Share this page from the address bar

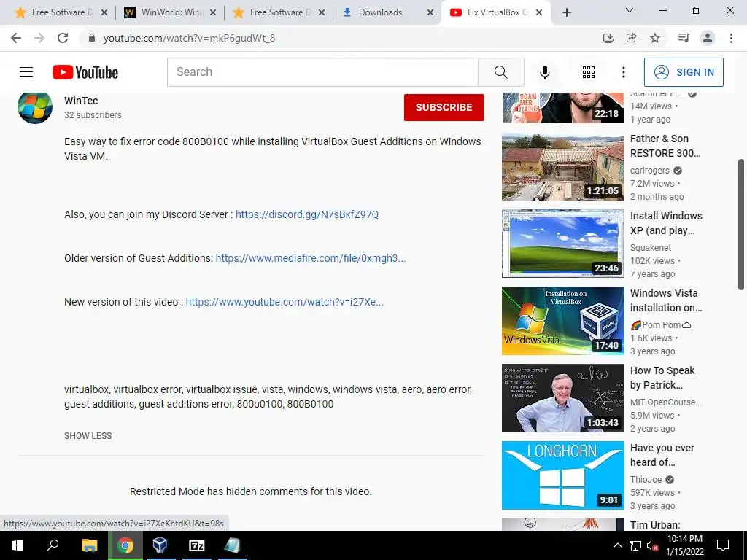(631, 38)
